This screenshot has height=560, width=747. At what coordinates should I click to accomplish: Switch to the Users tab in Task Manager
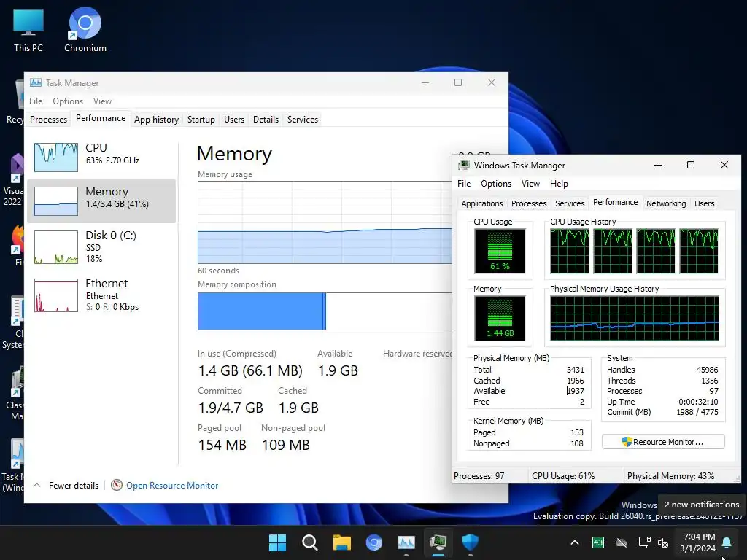tap(234, 119)
